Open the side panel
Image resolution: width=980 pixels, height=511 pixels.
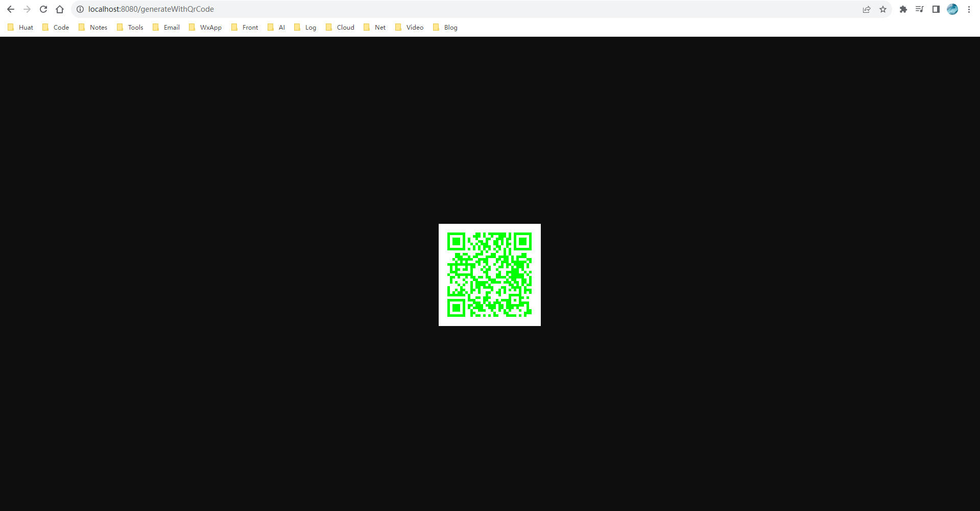(x=936, y=9)
